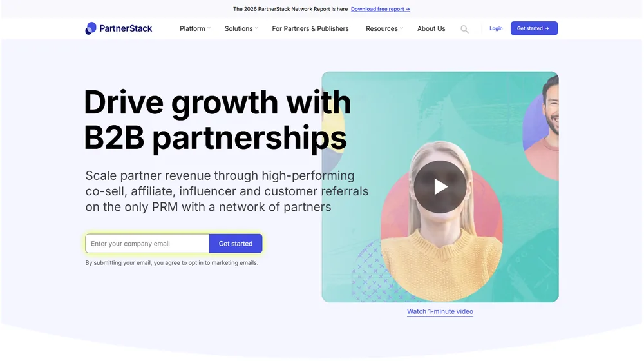Select Resources in the navigation bar
Image resolution: width=644 pixels, height=361 pixels.
[381, 28]
